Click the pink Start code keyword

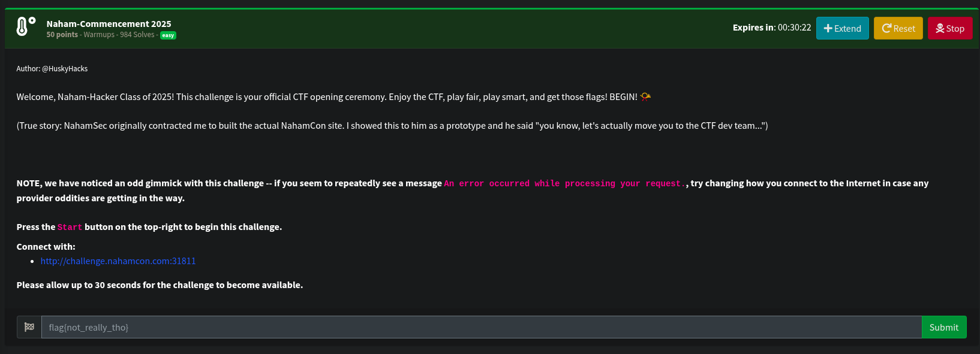point(70,227)
